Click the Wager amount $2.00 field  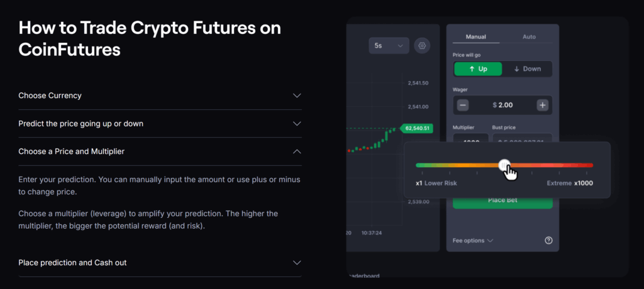coord(502,105)
